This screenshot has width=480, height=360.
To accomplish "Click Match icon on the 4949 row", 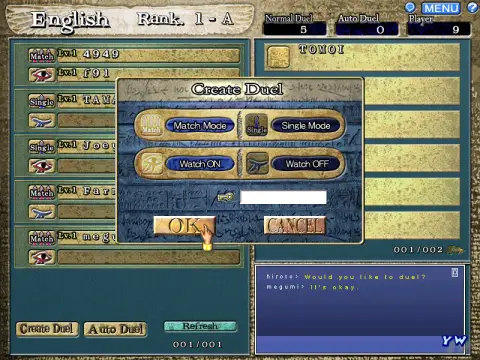I will (x=42, y=55).
